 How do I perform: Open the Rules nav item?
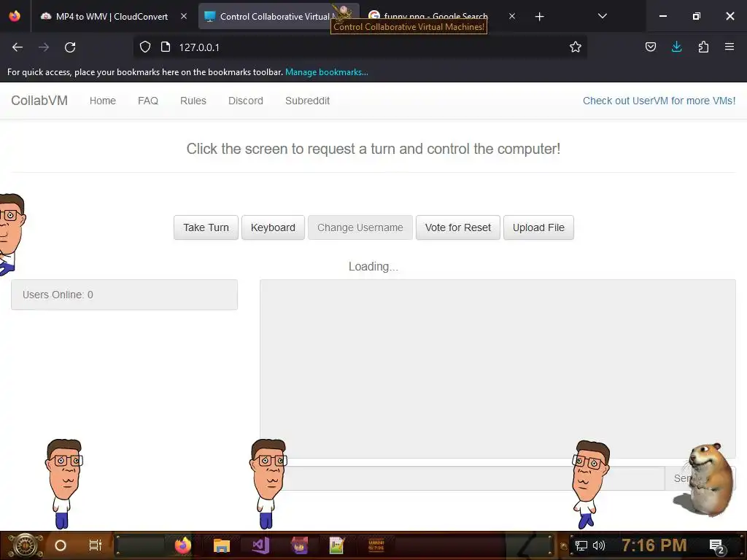click(x=193, y=101)
